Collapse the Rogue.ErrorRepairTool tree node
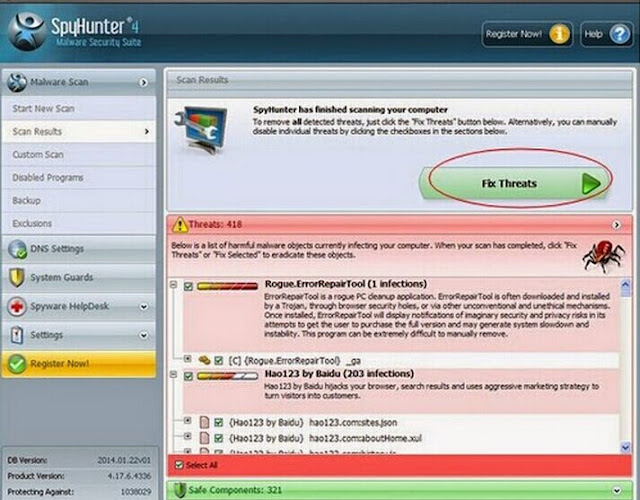Image resolution: width=640 pixels, height=500 pixels. click(173, 284)
